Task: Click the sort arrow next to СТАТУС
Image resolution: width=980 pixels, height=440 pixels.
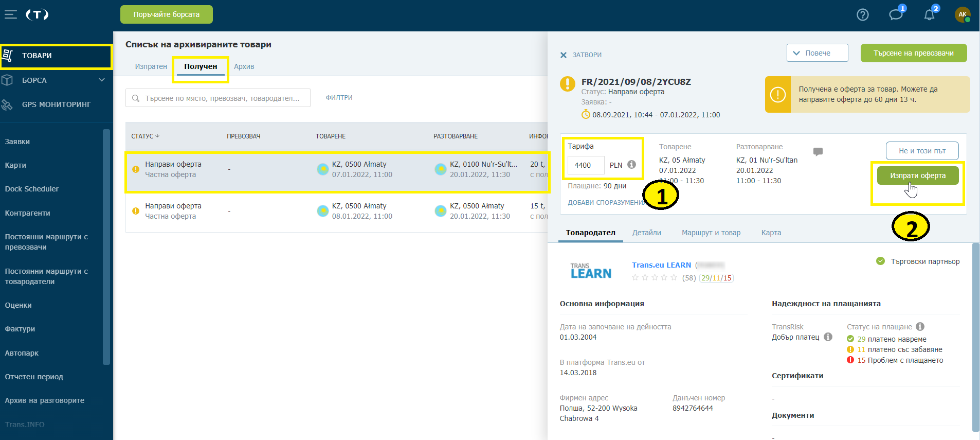Action: coord(157,136)
